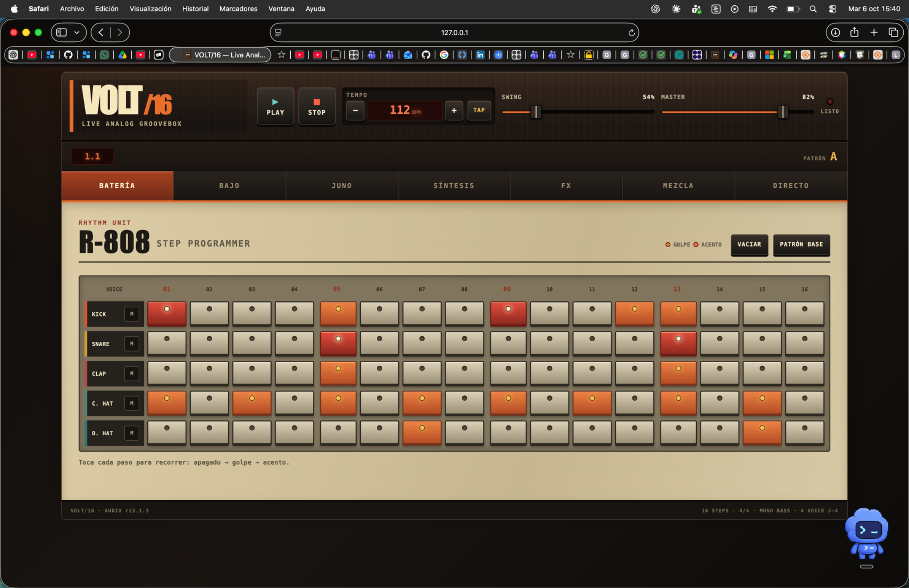Image resolution: width=909 pixels, height=588 pixels.
Task: Clear the pattern with VACIAR
Action: tap(749, 245)
